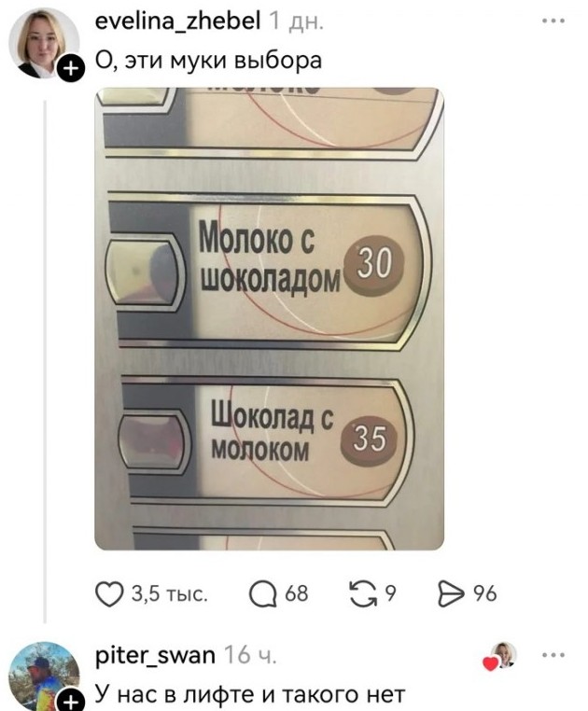Follow piter_swan via the plus badge
The width and height of the screenshot is (588, 711).
click(70, 700)
